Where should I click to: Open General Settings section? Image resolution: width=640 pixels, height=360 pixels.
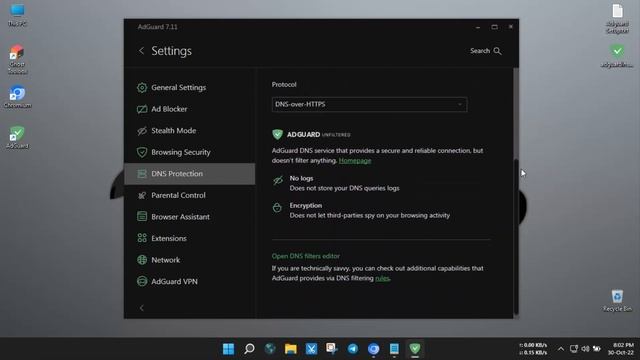pyautogui.click(x=190, y=87)
